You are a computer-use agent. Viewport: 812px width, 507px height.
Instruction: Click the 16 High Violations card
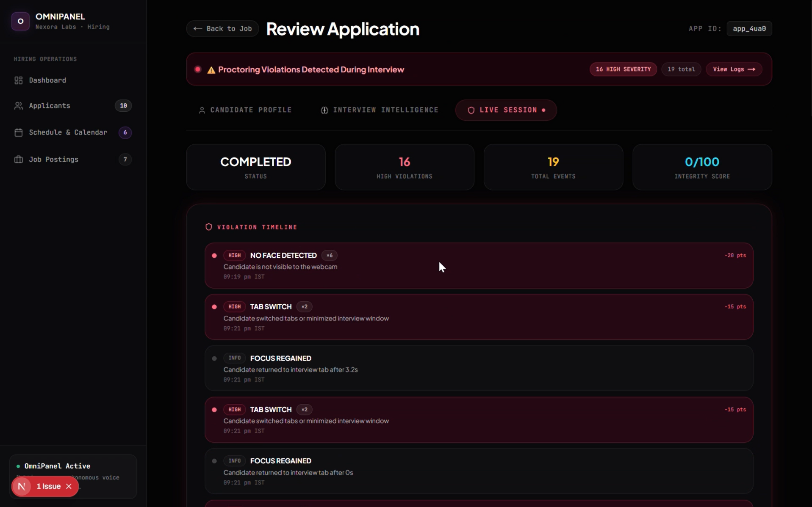point(405,167)
